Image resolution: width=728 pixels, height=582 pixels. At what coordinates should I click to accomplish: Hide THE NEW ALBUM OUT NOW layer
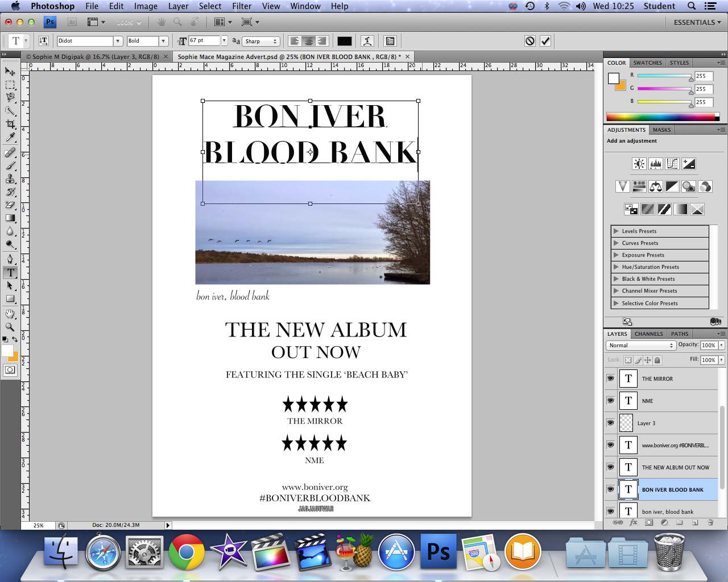pyautogui.click(x=611, y=467)
